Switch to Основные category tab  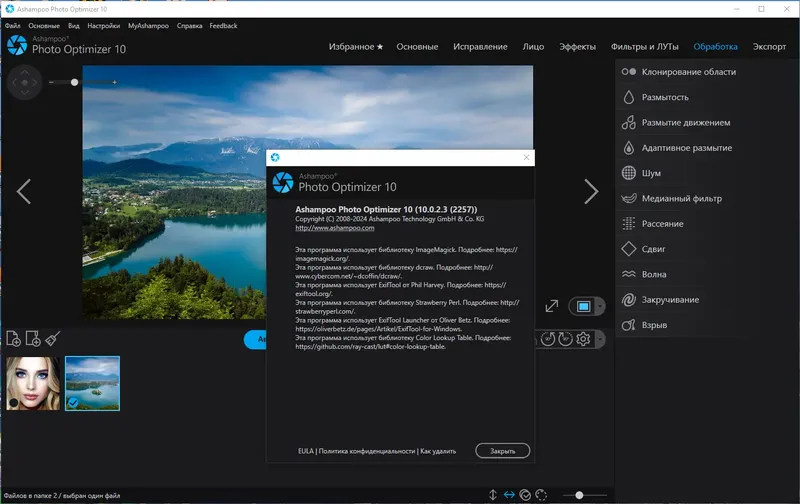[417, 46]
